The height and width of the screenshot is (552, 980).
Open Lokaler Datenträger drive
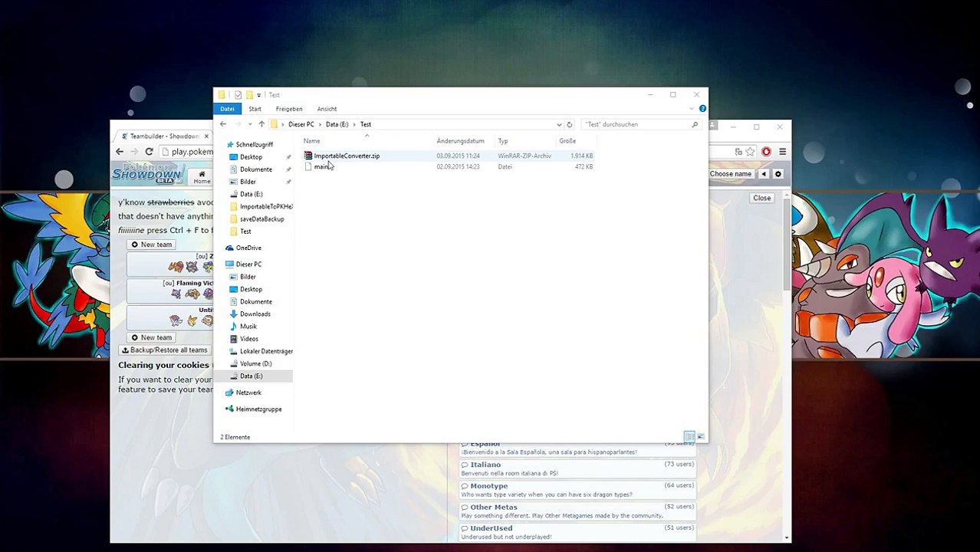pos(265,351)
